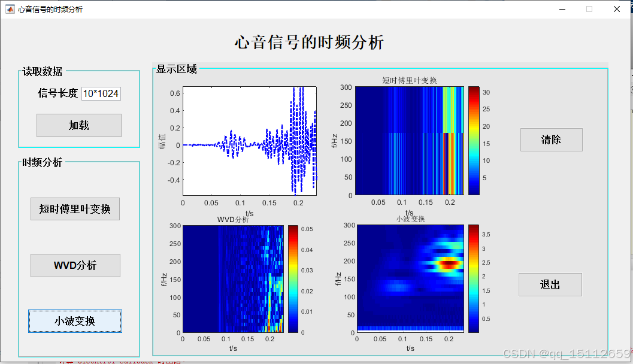The image size is (633, 364).
Task: Click the 加载 (Load) button to load data
Action: pyautogui.click(x=78, y=125)
